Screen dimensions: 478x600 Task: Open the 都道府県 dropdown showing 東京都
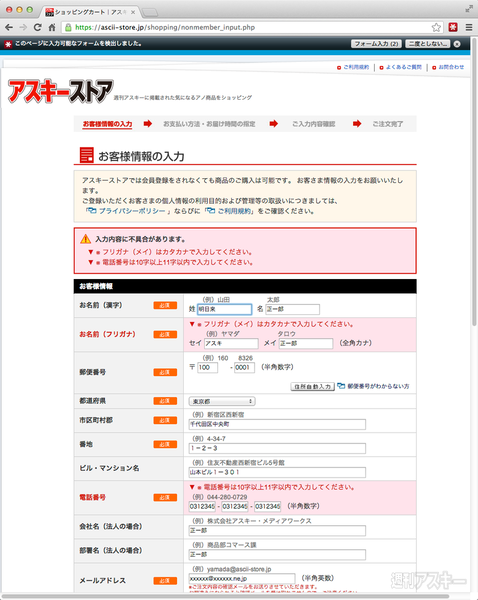[222, 401]
